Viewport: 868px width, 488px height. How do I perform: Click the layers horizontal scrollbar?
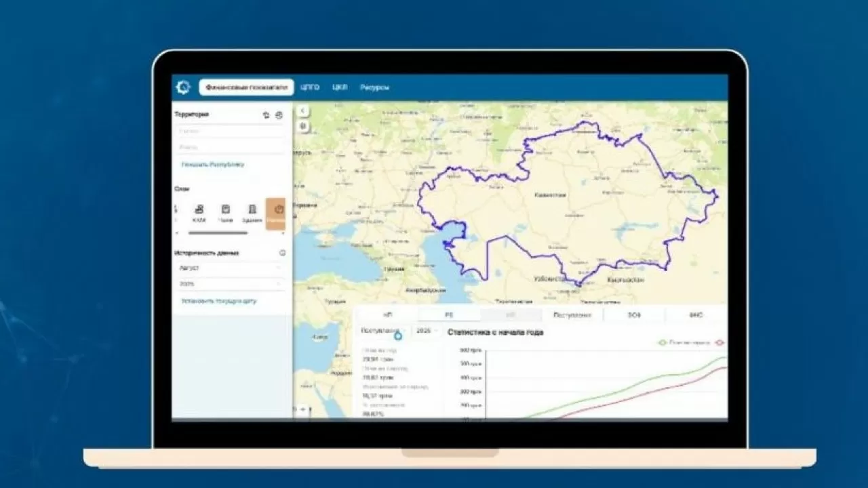217,233
